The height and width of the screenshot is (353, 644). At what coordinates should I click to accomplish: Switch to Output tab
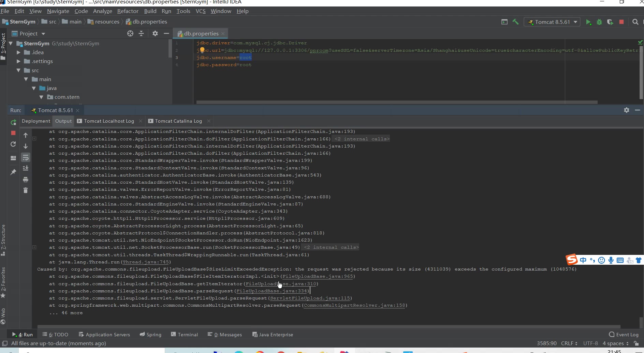(x=63, y=121)
